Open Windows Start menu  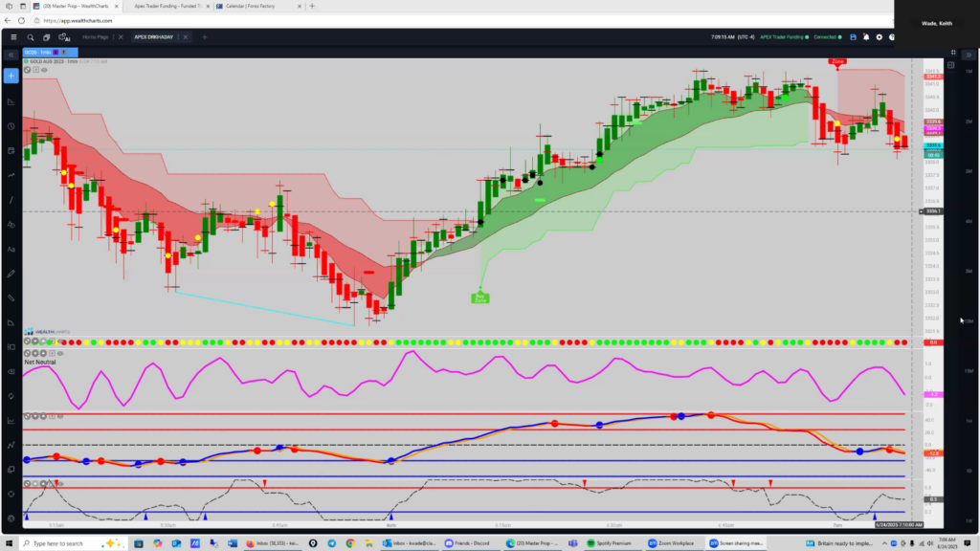(x=9, y=543)
